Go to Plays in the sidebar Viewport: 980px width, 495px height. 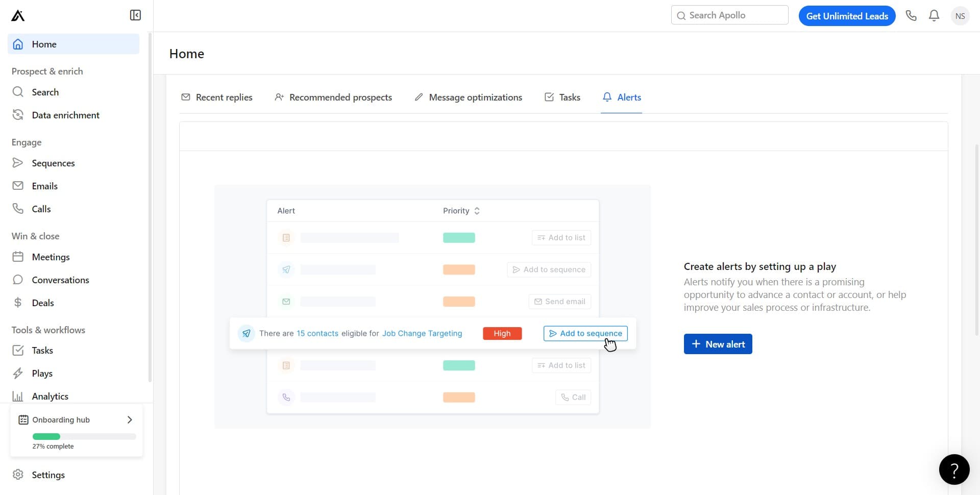point(42,373)
